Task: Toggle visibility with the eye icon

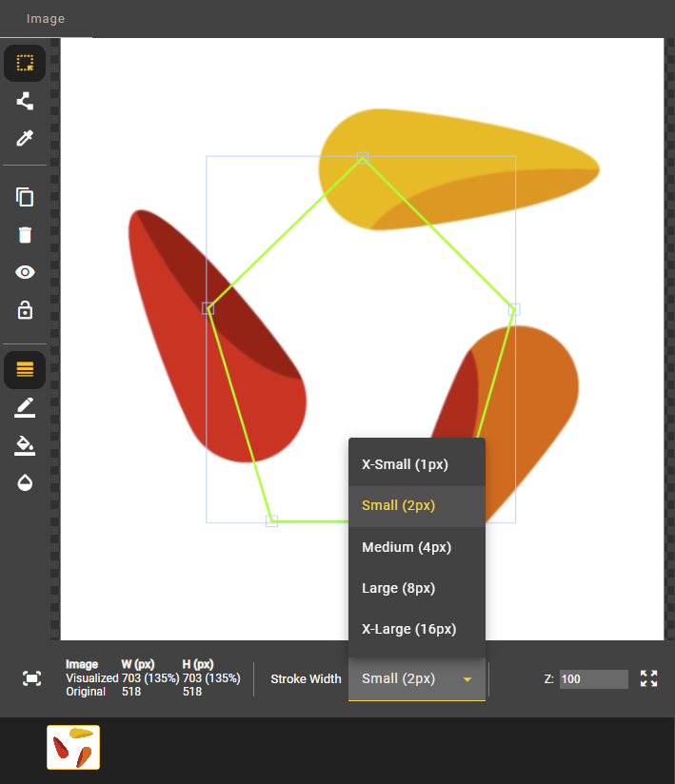Action: point(25,272)
